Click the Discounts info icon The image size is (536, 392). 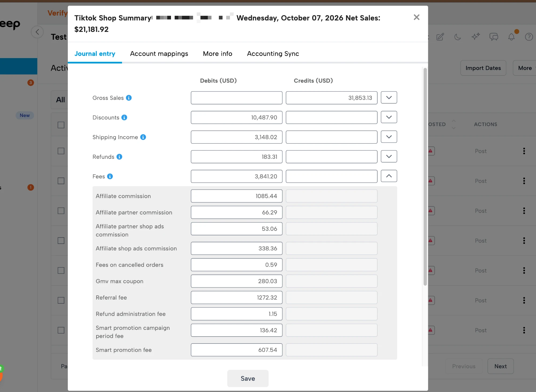click(124, 117)
